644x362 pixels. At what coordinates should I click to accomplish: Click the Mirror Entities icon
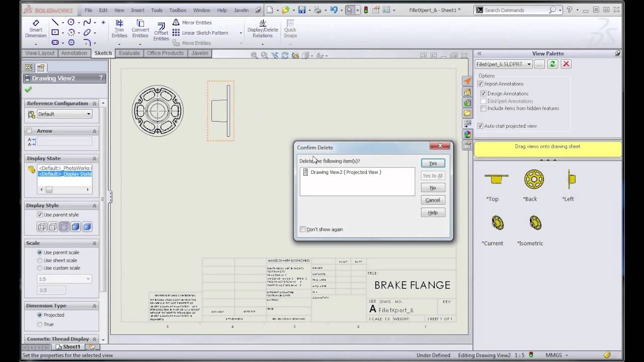(176, 23)
